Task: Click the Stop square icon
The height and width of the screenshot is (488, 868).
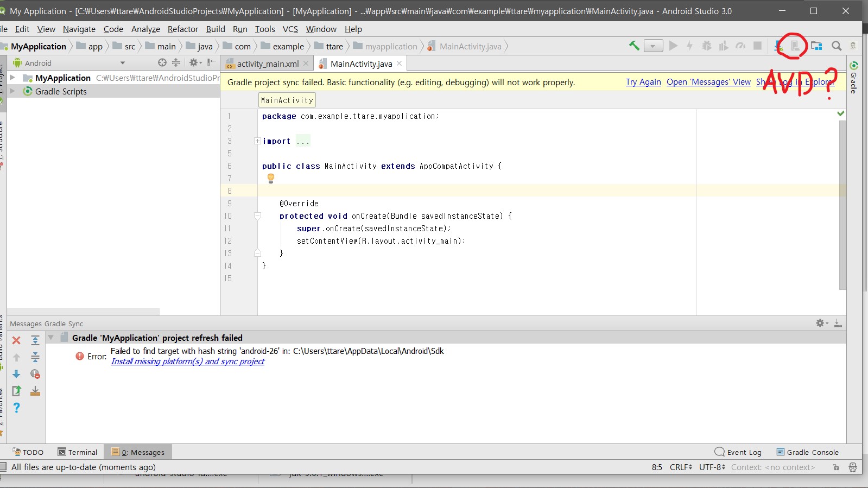Action: 757,46
